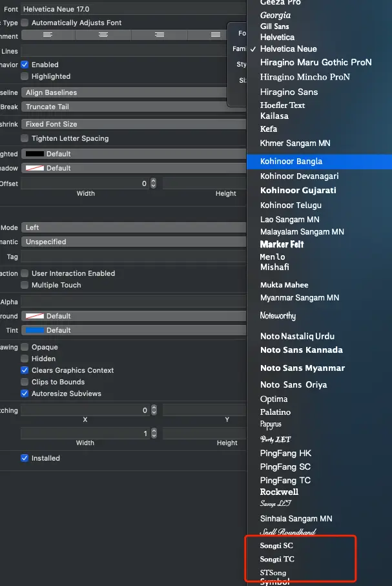Click the stretching Width stepper
This screenshot has height=586, width=392.
click(x=154, y=433)
